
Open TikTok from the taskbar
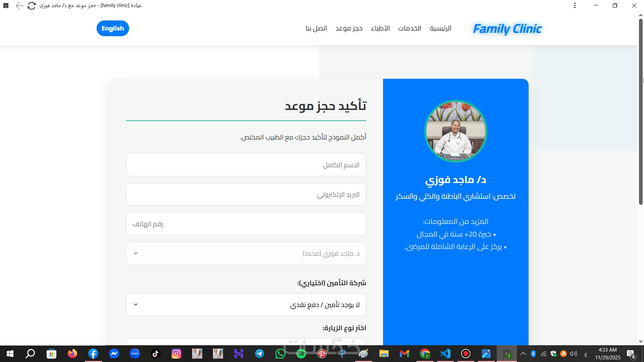(x=156, y=354)
